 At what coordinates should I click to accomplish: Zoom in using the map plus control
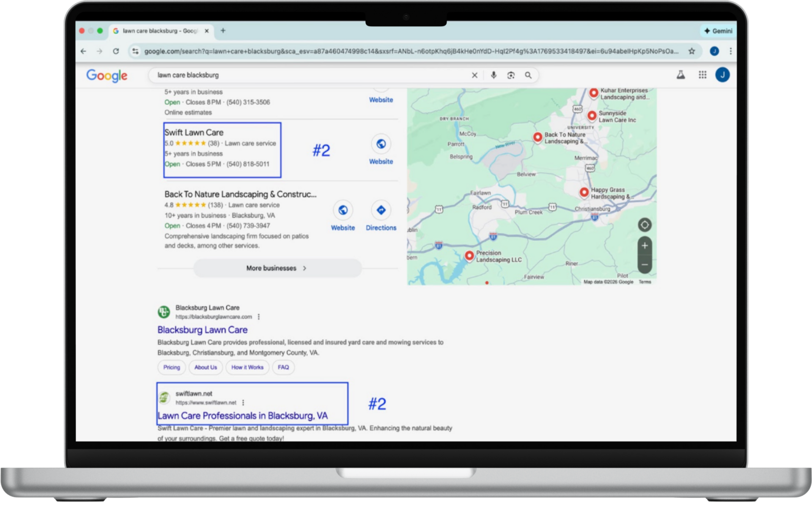click(645, 245)
